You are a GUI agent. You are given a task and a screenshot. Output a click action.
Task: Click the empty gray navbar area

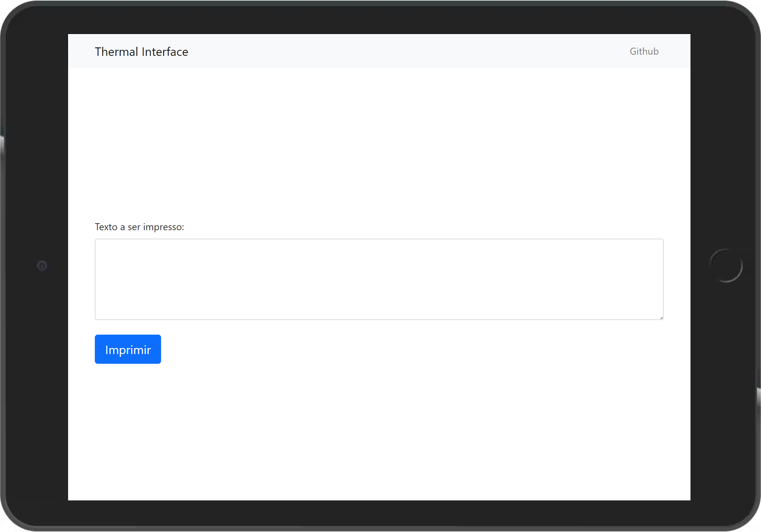coord(398,51)
